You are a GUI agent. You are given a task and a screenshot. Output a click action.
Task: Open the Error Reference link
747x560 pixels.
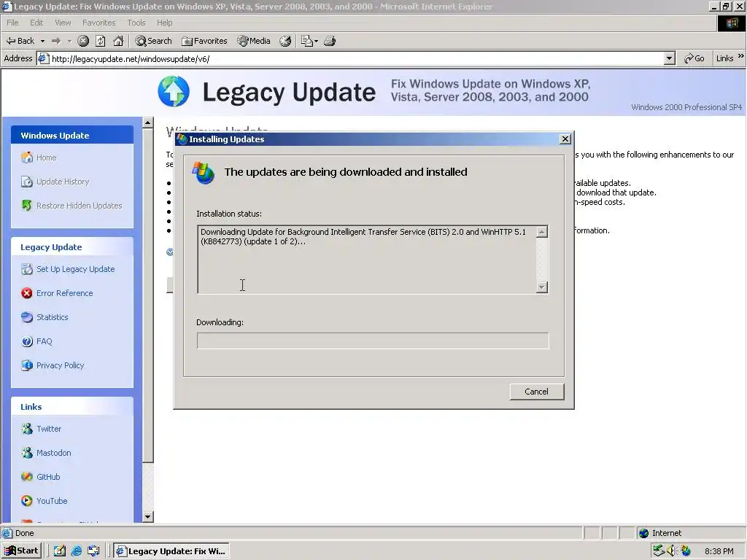[65, 293]
